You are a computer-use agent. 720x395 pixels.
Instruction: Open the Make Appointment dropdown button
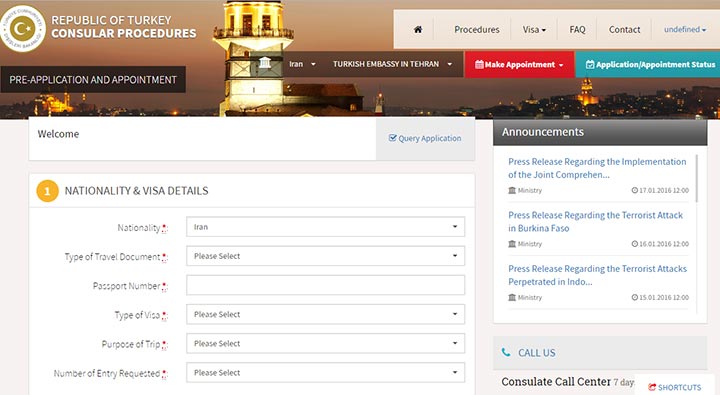519,64
